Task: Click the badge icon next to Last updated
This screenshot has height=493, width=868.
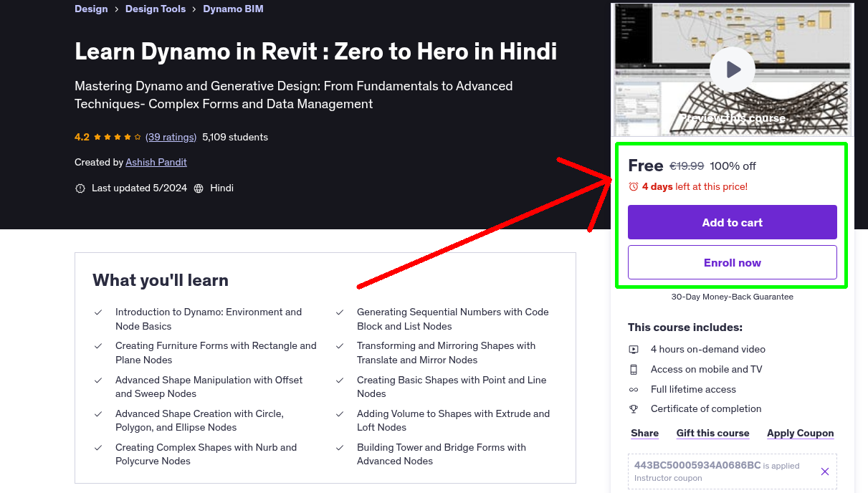Action: [80, 188]
